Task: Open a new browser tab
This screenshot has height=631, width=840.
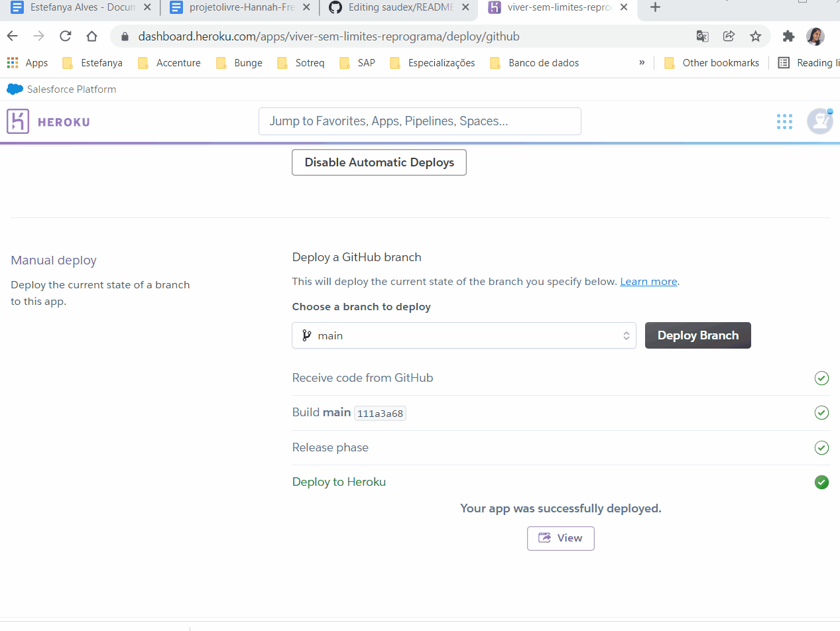Action: pos(655,8)
